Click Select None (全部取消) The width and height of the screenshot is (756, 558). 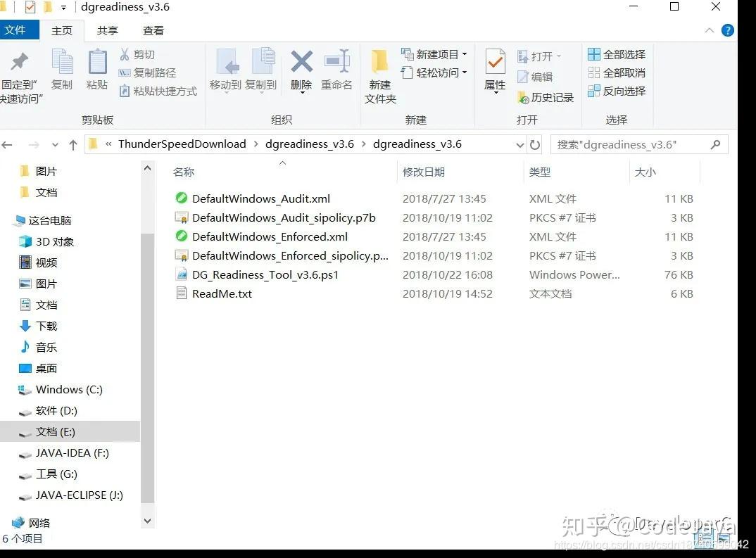pyautogui.click(x=617, y=72)
